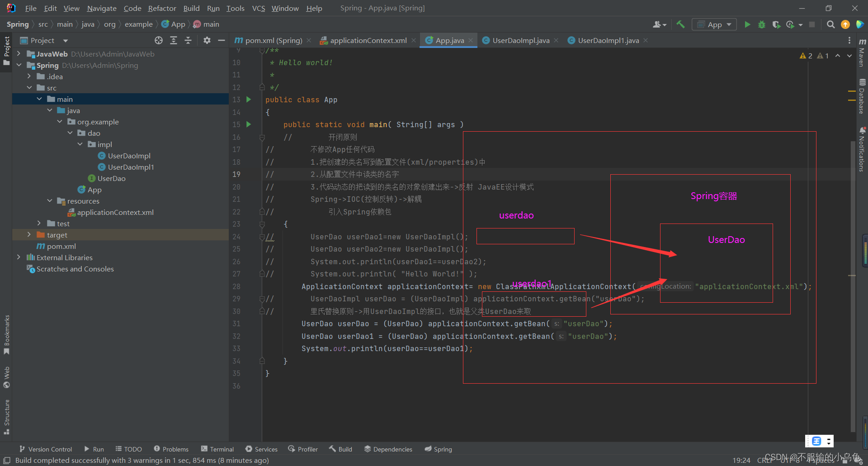Expand External Libraries node
Image resolution: width=868 pixels, height=466 pixels.
[x=19, y=257]
